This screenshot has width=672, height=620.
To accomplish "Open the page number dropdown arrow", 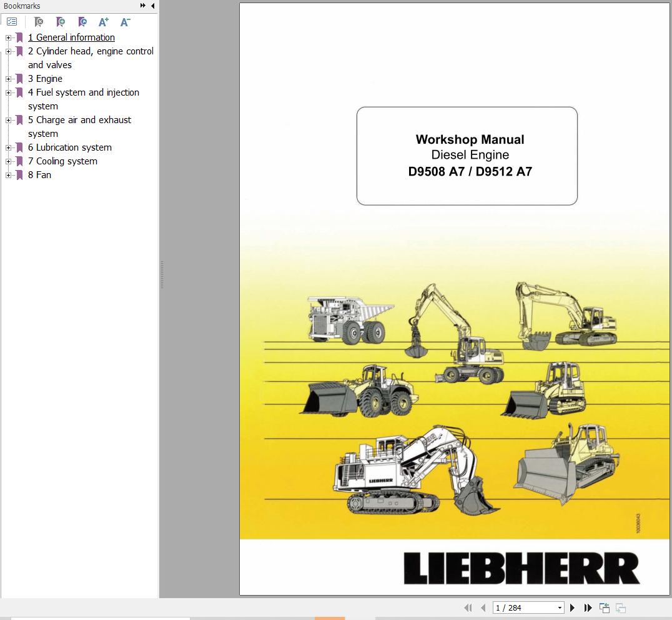I will coord(560,607).
